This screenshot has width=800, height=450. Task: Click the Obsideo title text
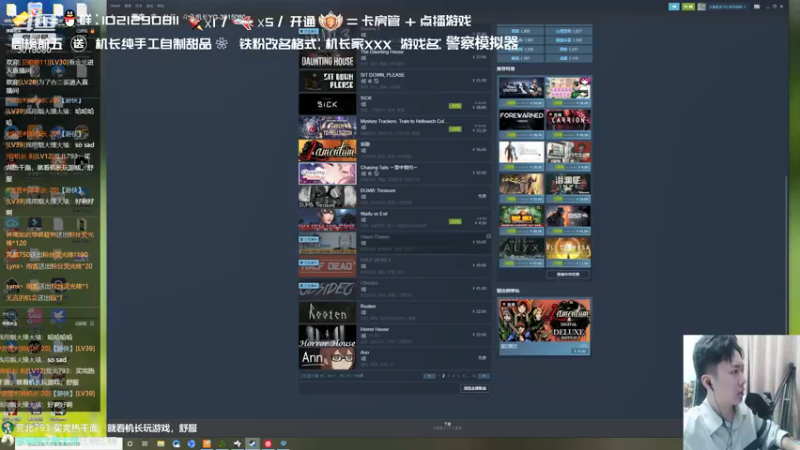coord(369,283)
